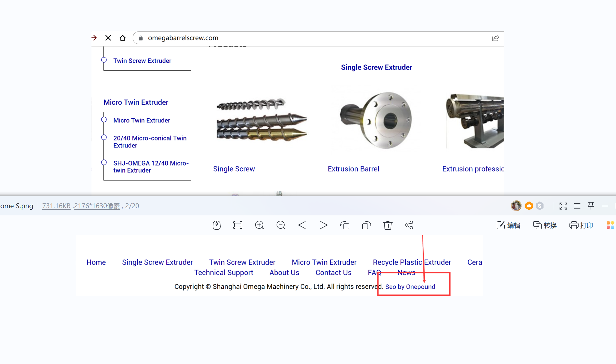Open Technical Support footer link
616x364 pixels.
pos(224,273)
